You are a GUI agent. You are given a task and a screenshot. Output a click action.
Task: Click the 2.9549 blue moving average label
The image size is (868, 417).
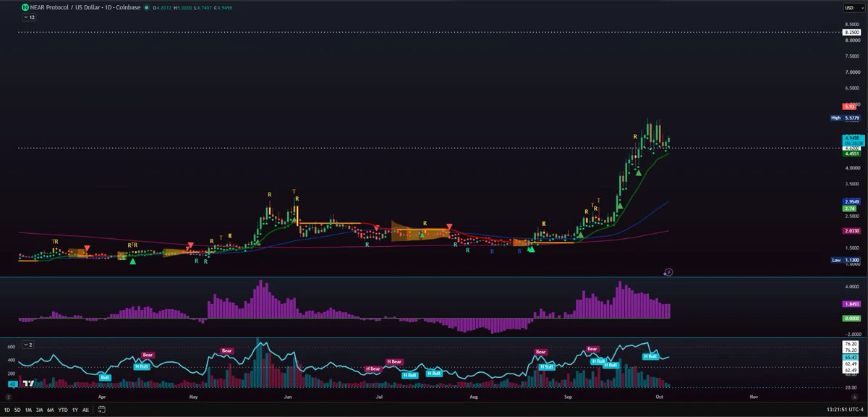click(x=851, y=201)
